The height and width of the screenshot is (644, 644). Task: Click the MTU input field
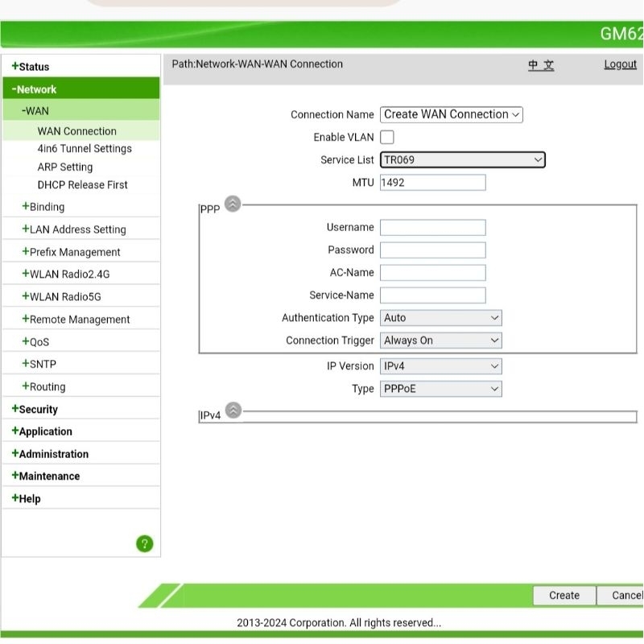tap(433, 183)
